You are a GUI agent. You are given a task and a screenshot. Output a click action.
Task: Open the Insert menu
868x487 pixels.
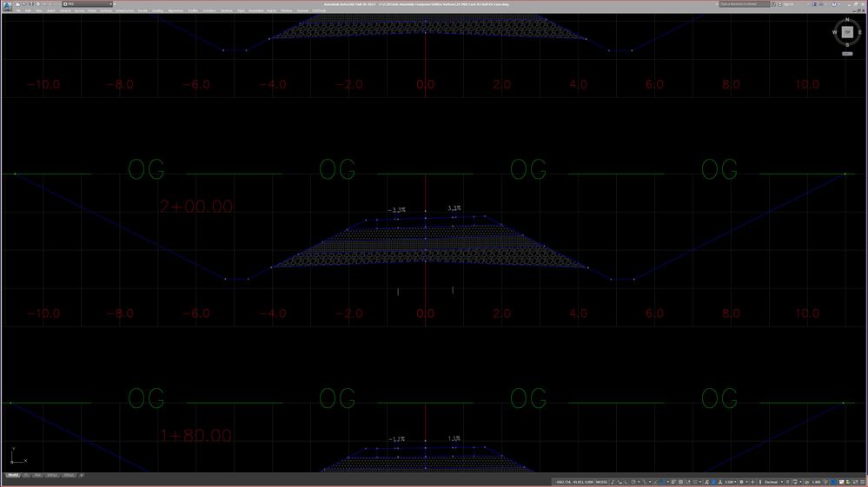51,10
